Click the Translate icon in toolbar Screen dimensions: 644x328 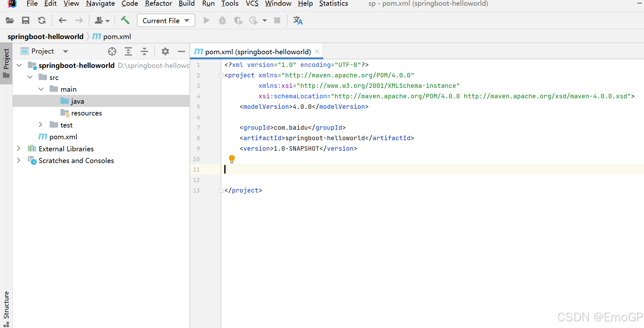(x=298, y=21)
